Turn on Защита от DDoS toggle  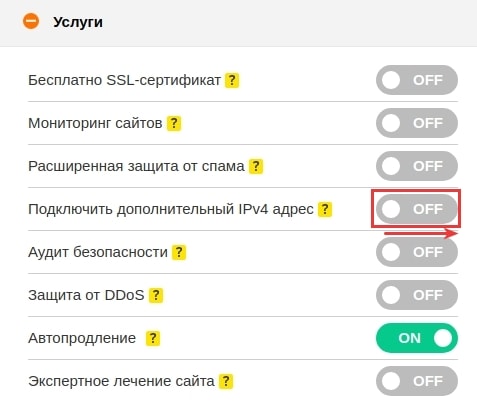click(417, 295)
